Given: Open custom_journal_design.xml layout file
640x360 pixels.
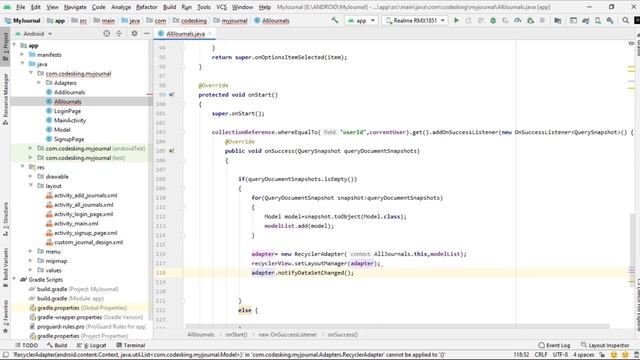Looking at the screenshot, I should pos(89,242).
